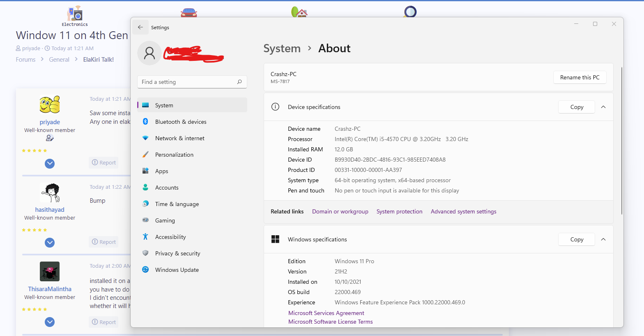The image size is (644, 336).
Task: Open Time & language settings
Action: click(192, 204)
